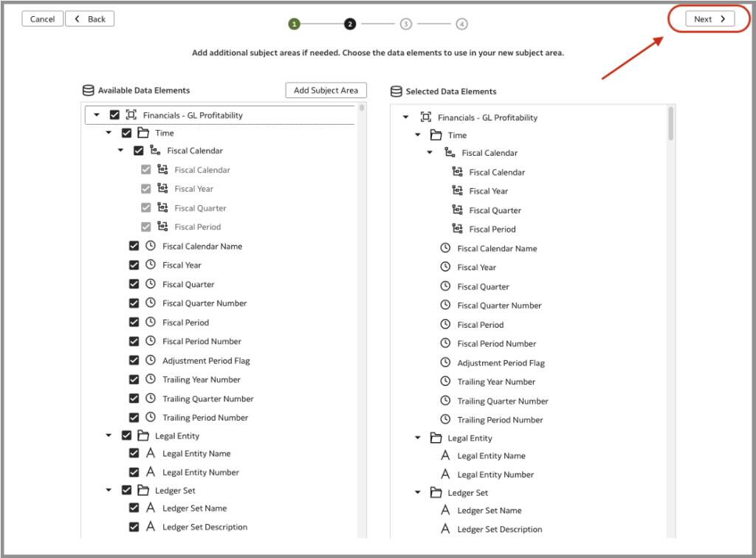Image resolution: width=756 pixels, height=558 pixels.
Task: Collapse the Ledger Set folder in Selected panel
Action: [x=416, y=492]
